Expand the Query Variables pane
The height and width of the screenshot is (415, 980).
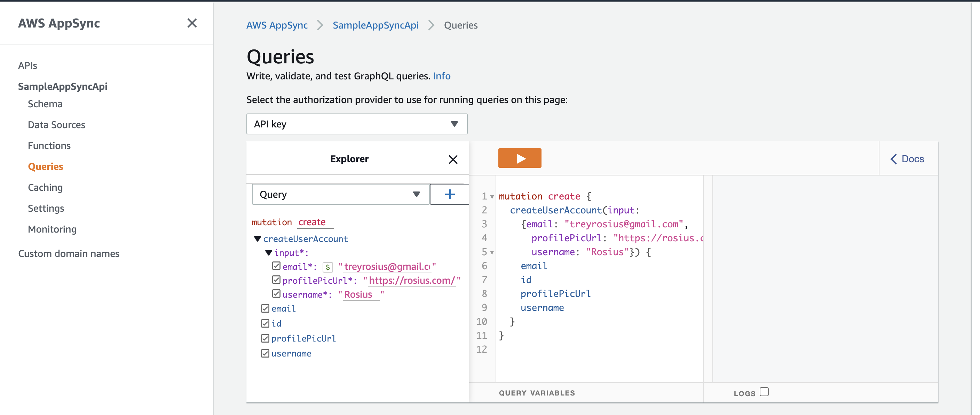(x=536, y=393)
